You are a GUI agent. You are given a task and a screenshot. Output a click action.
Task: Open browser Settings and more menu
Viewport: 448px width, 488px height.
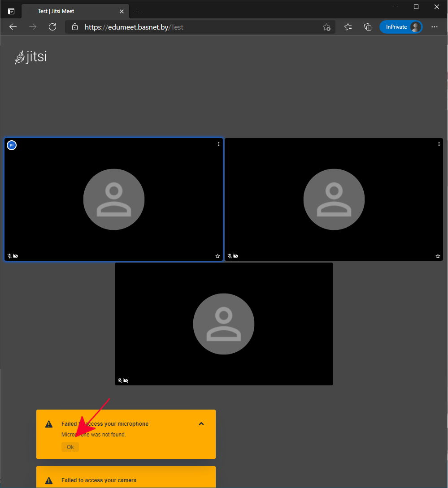click(x=434, y=27)
